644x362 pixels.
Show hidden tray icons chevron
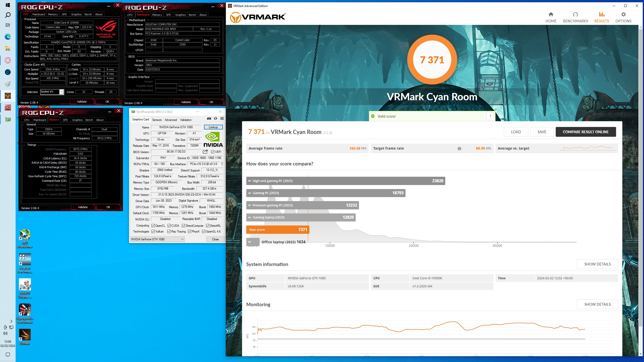(11, 321)
